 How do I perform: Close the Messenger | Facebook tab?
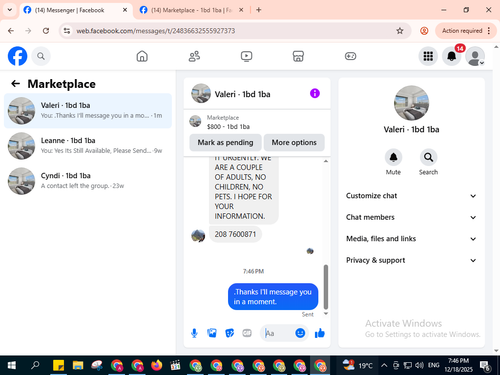[125, 10]
